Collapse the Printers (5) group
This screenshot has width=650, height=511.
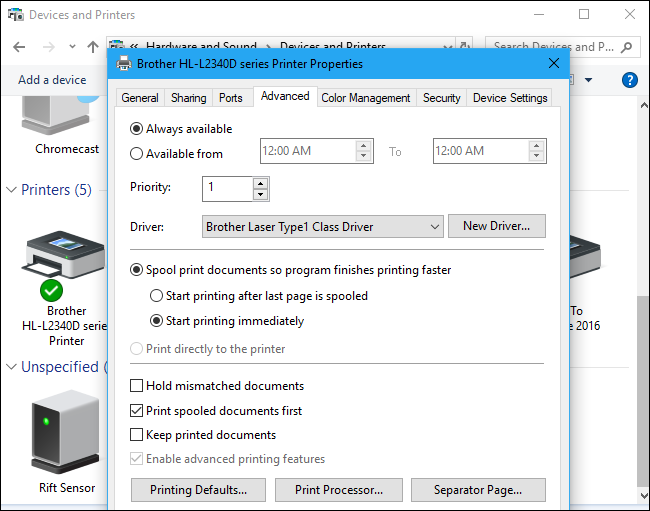[x=11, y=190]
